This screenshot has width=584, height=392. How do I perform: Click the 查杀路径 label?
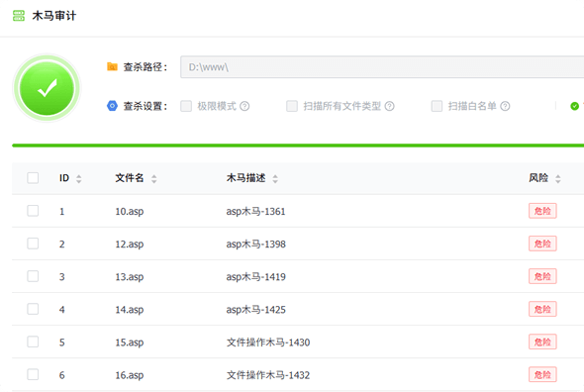click(146, 67)
